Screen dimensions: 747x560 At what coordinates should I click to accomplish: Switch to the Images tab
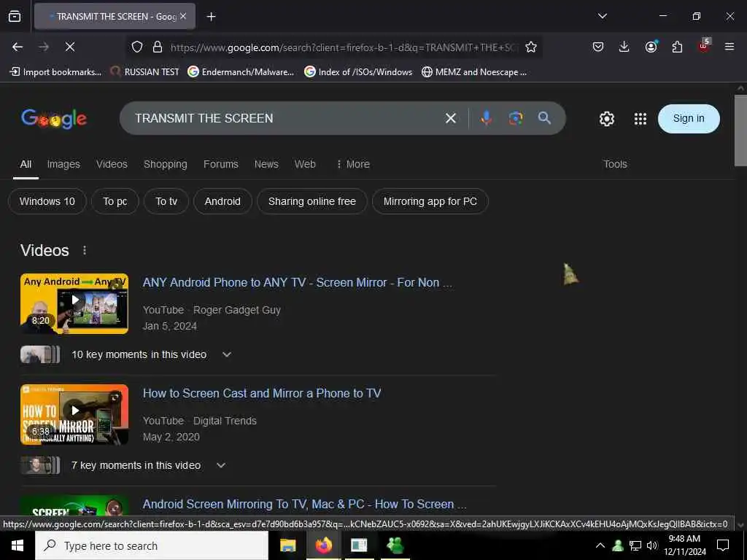pyautogui.click(x=63, y=164)
